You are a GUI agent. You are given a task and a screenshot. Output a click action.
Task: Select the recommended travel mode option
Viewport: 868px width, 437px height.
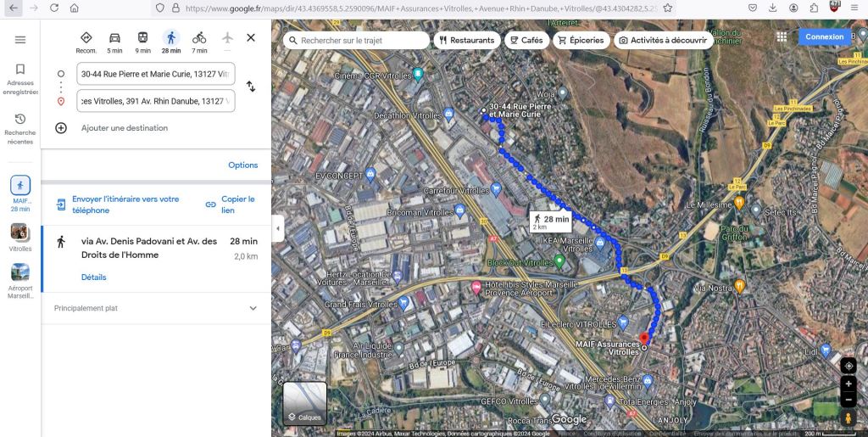click(x=86, y=38)
